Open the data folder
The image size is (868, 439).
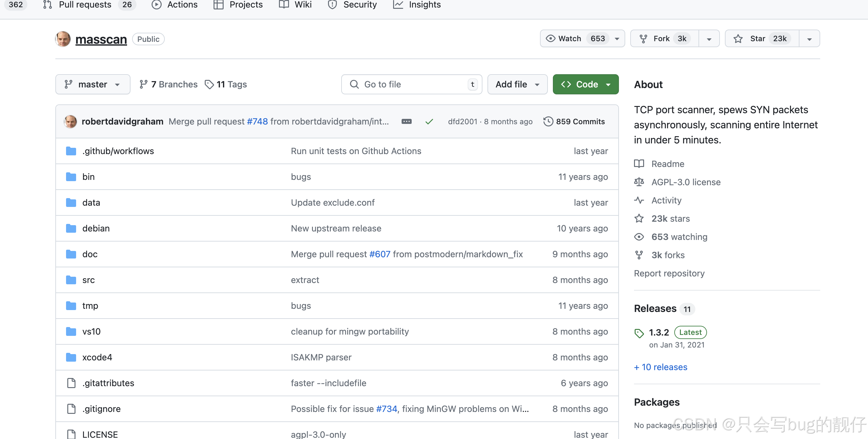91,203
